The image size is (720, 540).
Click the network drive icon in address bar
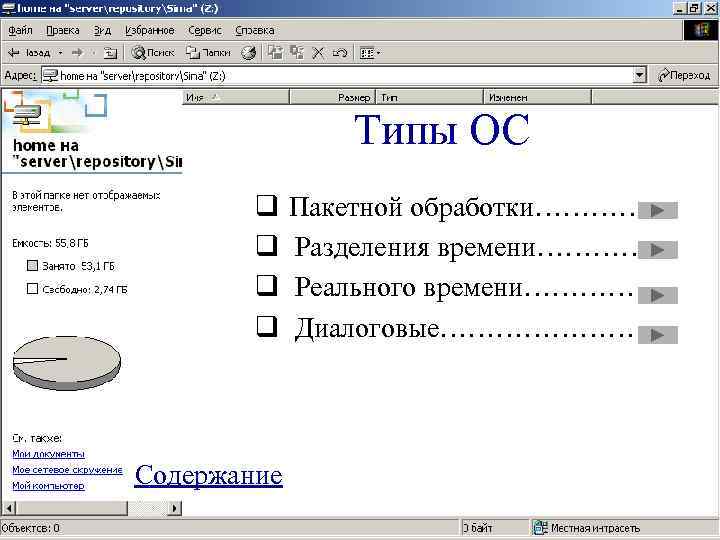click(50, 76)
